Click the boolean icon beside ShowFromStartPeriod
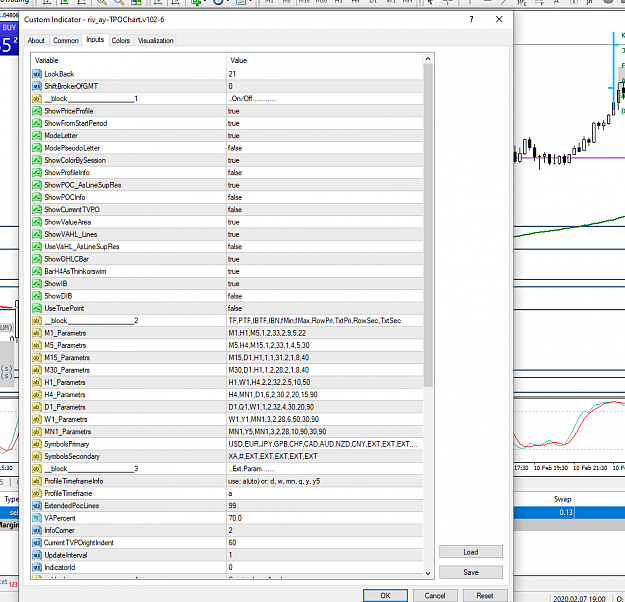Screen dimensions: 625x602 (x=37, y=124)
